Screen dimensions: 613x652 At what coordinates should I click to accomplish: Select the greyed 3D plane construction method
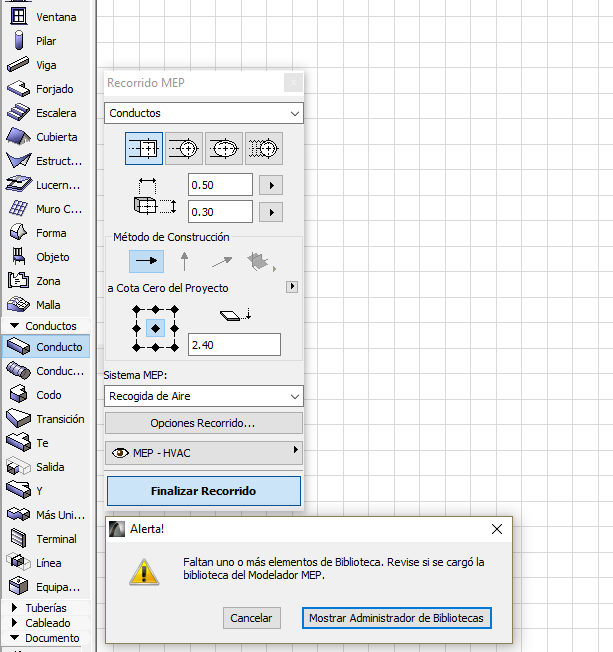pyautogui.click(x=260, y=262)
